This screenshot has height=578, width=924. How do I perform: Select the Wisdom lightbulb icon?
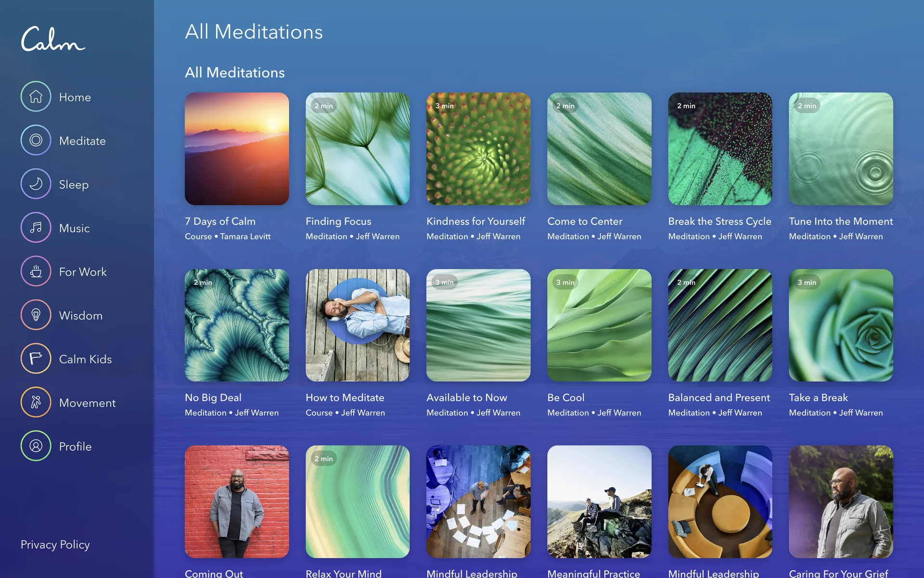[36, 315]
